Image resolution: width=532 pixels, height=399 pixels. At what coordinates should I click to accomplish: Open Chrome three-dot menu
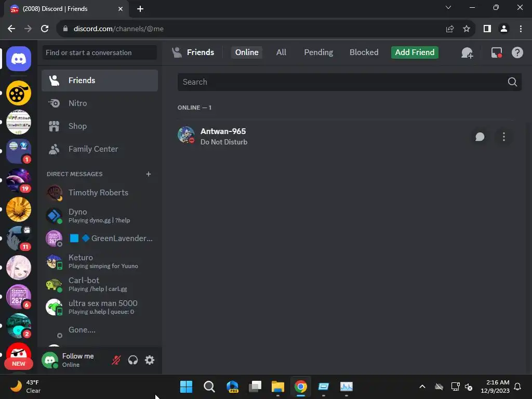click(x=521, y=29)
